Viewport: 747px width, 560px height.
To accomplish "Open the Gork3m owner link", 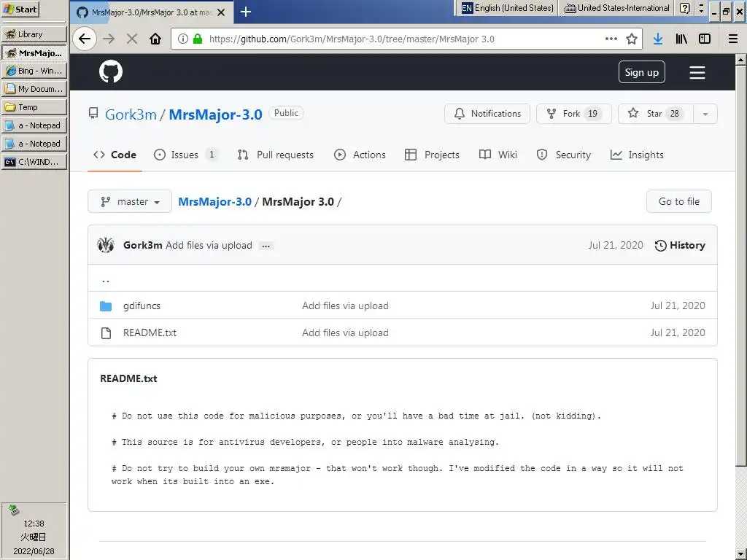I will (131, 114).
